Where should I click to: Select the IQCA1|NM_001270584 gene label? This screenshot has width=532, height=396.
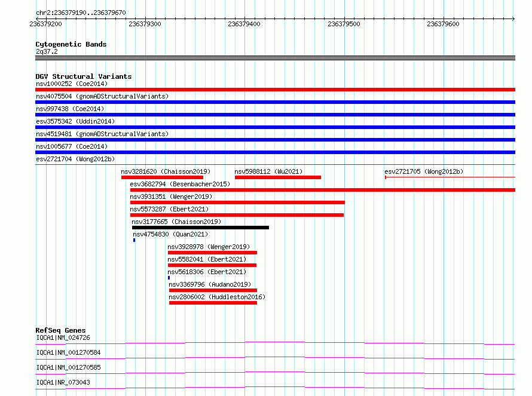69,352
